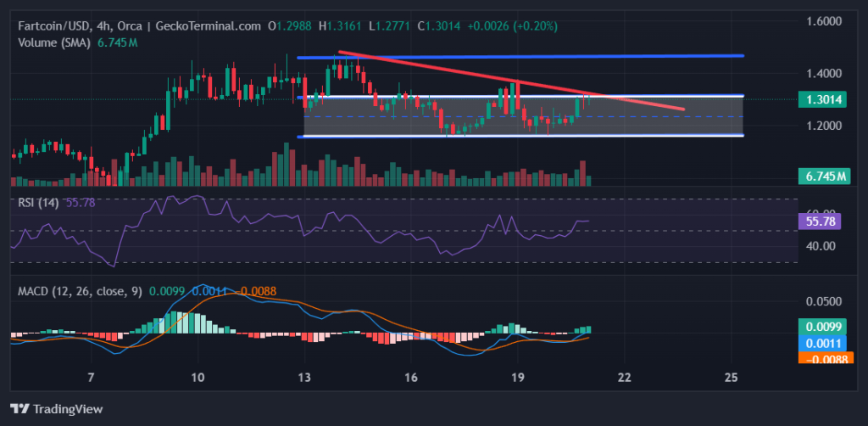Click the green 1.3014 current price tag
This screenshot has width=868, height=426.
click(824, 99)
